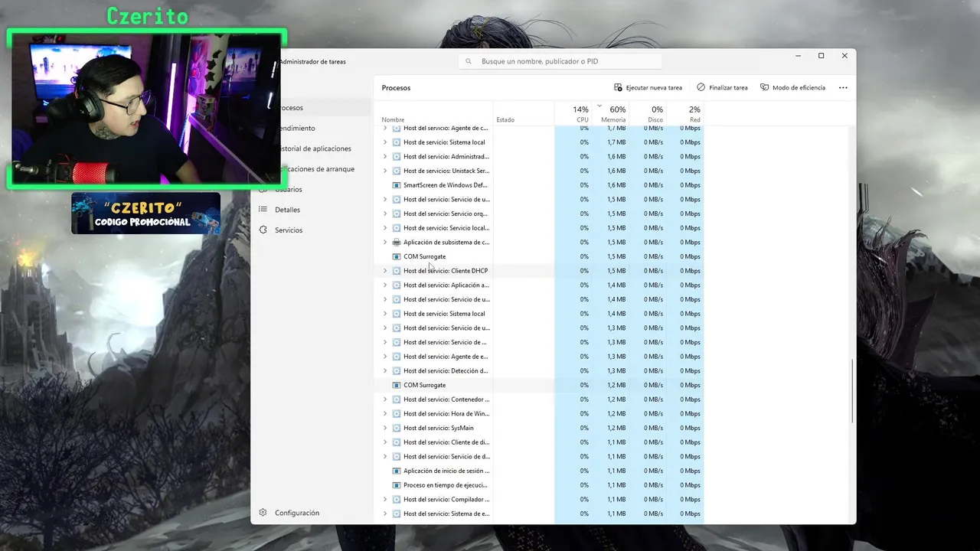Sort by the Disco 0% column header
Viewport: 980px width, 551px height.
click(648, 113)
